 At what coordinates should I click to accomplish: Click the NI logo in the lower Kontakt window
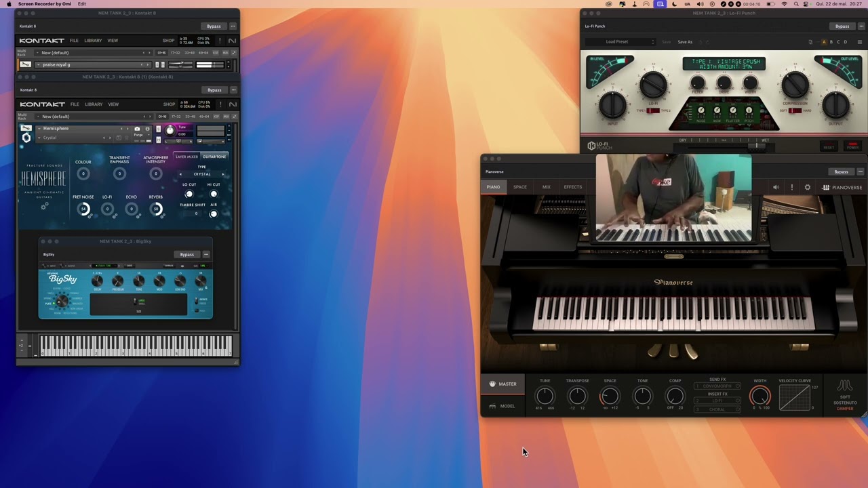(x=233, y=104)
